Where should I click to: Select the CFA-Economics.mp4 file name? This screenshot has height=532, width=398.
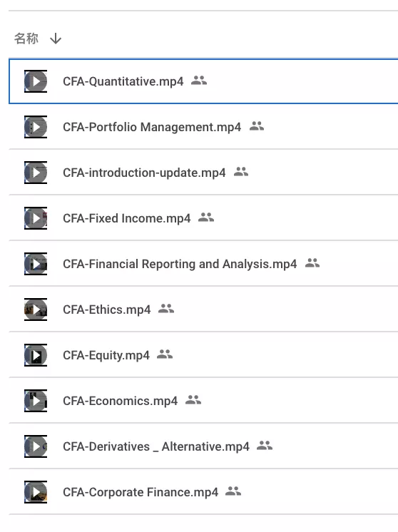click(120, 401)
